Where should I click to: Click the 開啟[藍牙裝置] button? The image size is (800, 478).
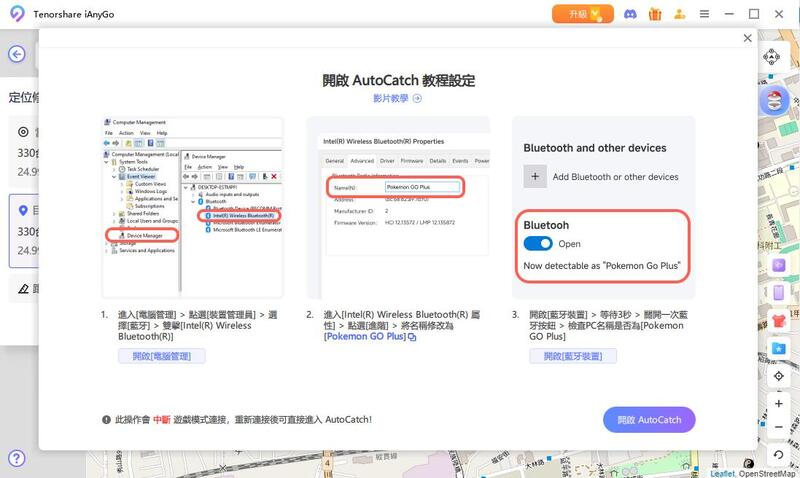tap(573, 356)
